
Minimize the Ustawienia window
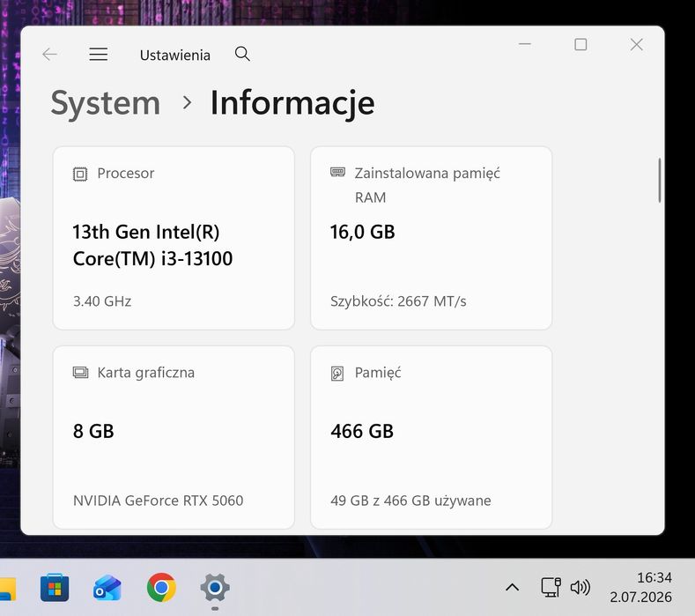(525, 44)
